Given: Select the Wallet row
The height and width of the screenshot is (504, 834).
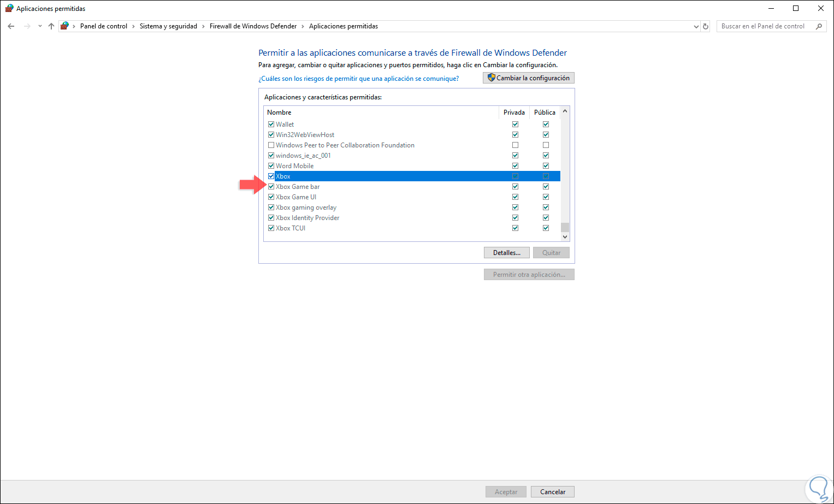Looking at the screenshot, I should click(412, 124).
